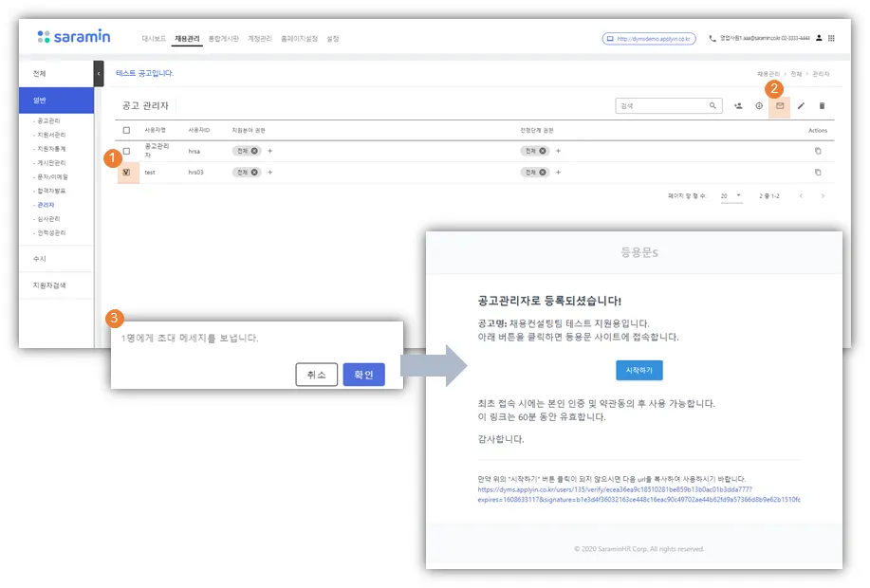Open the 홈페이지설정 top menu

[299, 38]
